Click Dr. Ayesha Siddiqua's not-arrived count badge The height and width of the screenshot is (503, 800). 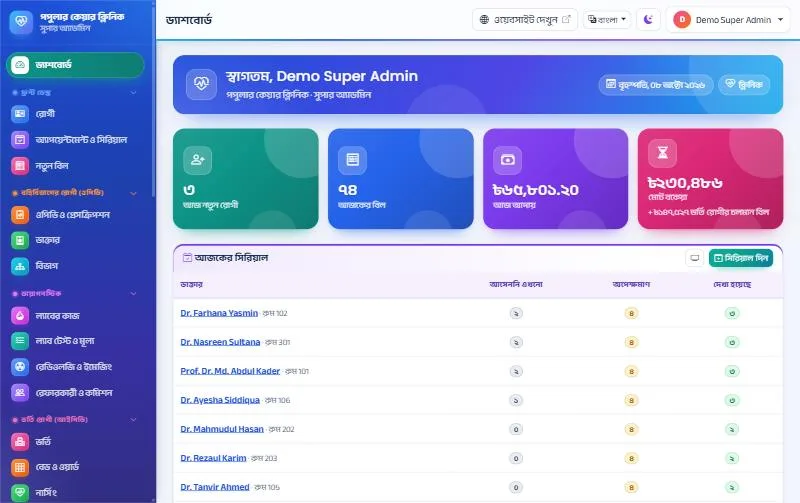pyautogui.click(x=516, y=400)
